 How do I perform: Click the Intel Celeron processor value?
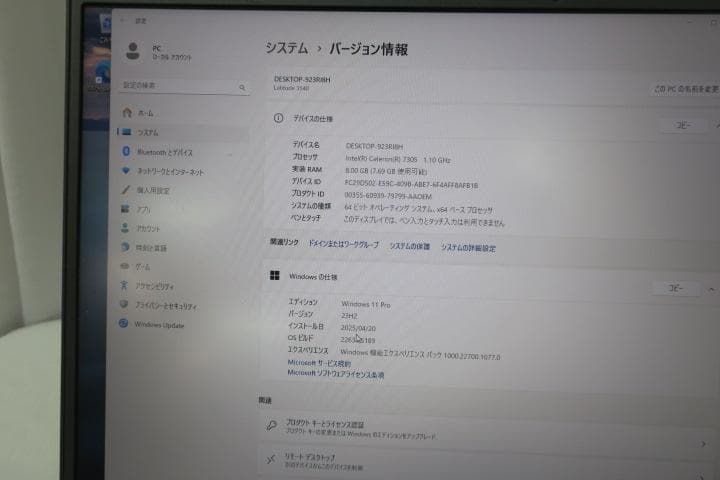click(398, 159)
